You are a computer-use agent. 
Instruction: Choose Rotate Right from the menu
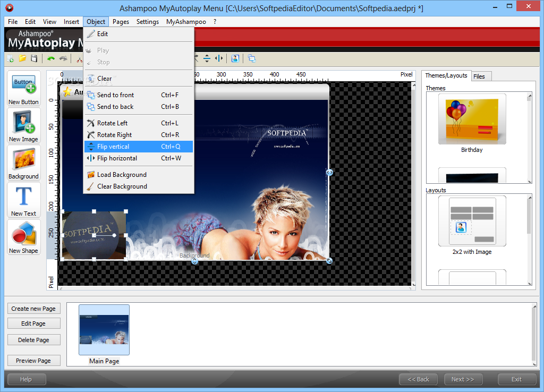click(x=139, y=135)
